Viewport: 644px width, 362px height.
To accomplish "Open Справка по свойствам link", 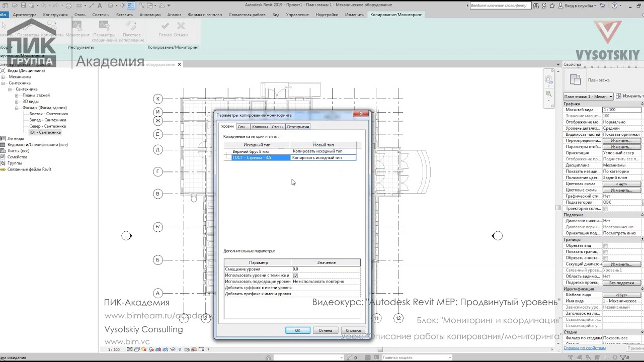I will point(585,348).
